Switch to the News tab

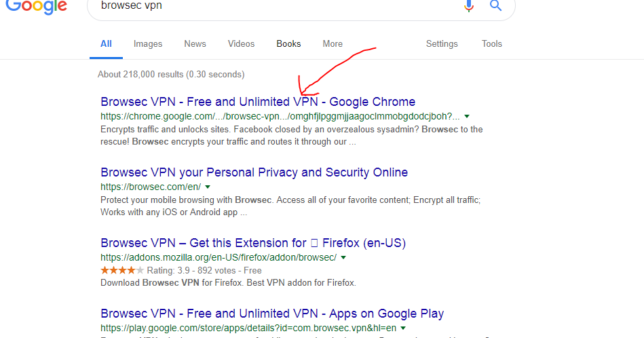click(x=195, y=44)
